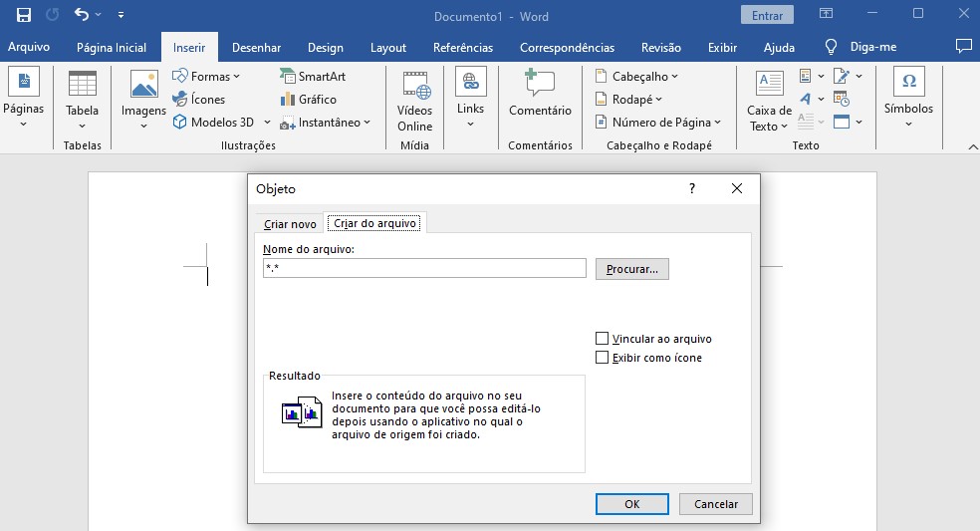Open the Quick Parts icon in Texto group
This screenshot has width=980, height=531.
pyautogui.click(x=805, y=76)
